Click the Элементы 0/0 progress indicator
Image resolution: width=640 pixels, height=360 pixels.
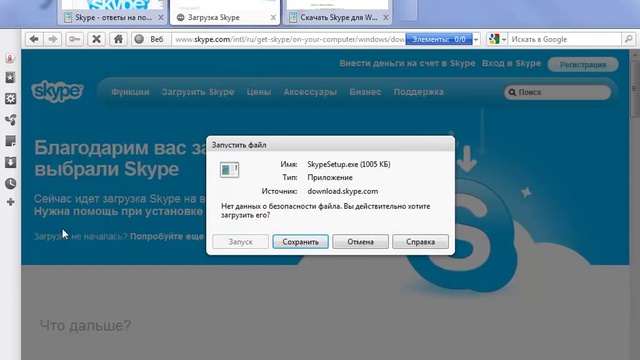[439, 39]
